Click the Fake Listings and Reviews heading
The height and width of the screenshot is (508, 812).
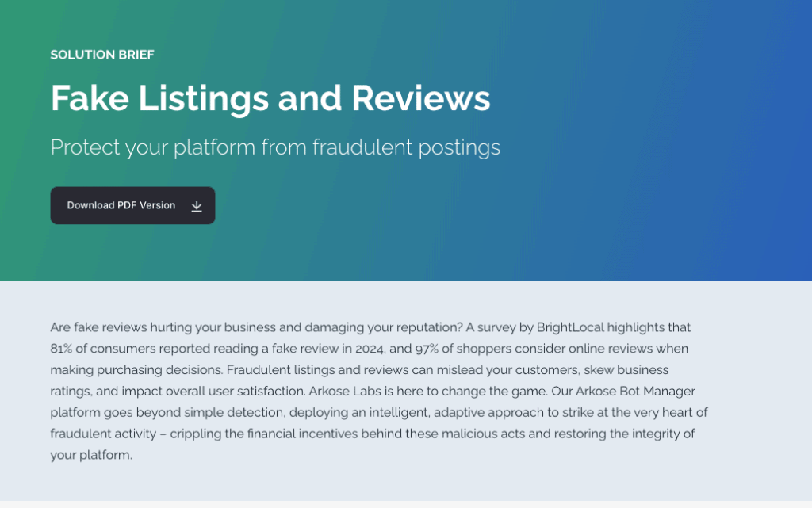tap(270, 98)
